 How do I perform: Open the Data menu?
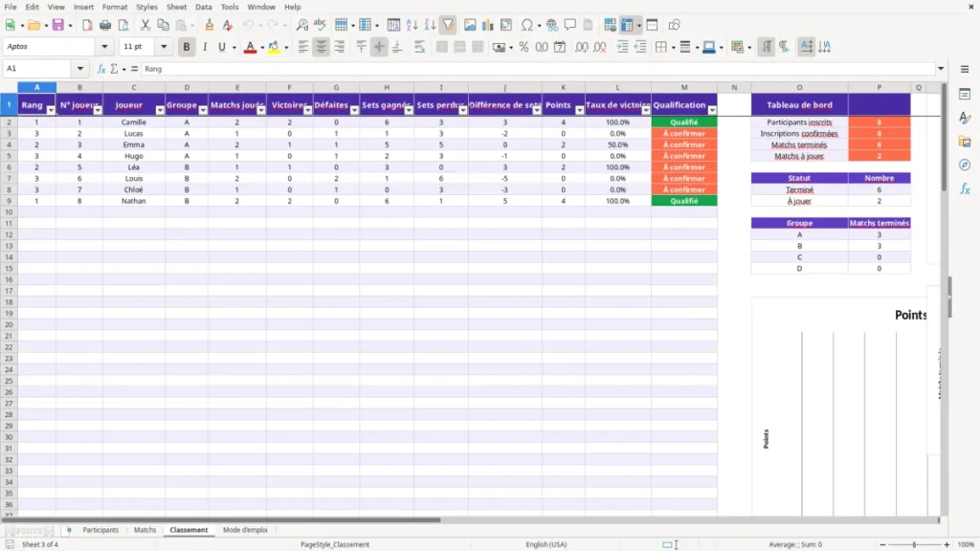point(204,7)
